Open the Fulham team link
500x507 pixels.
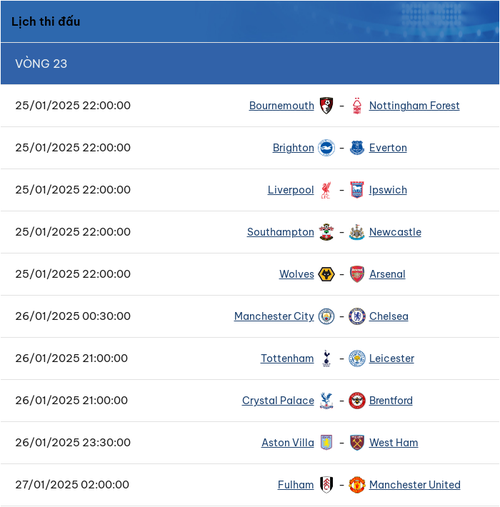point(296,485)
